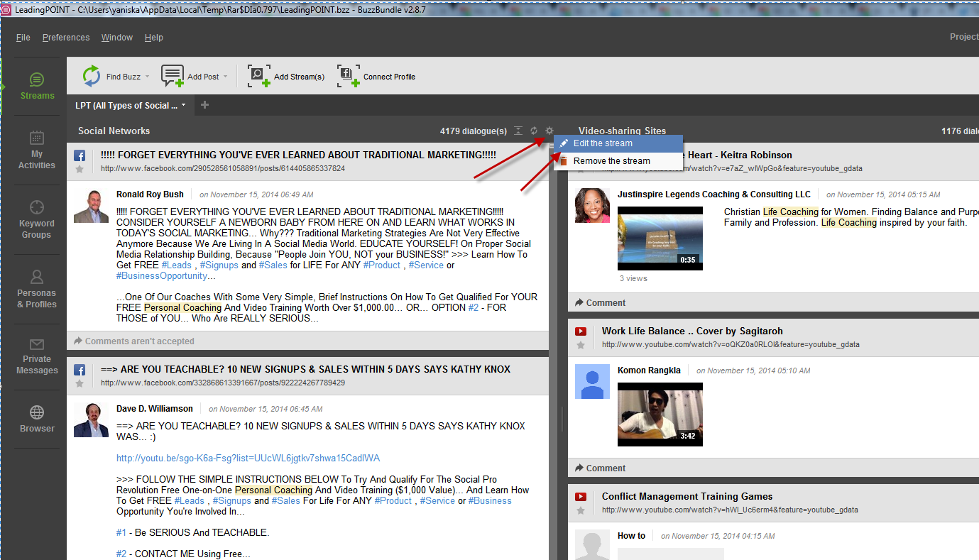Click the 4179 dialogue(s) count

click(474, 131)
